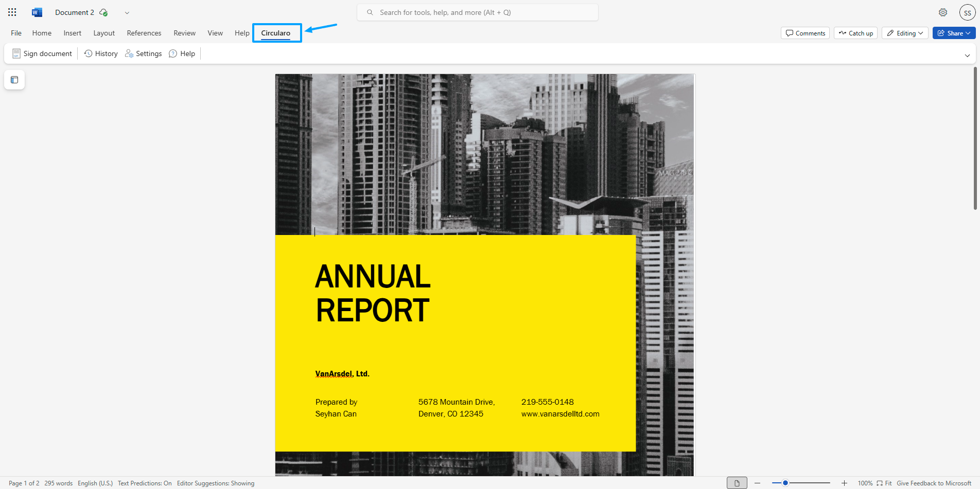Click the Sign document icon

click(16, 53)
